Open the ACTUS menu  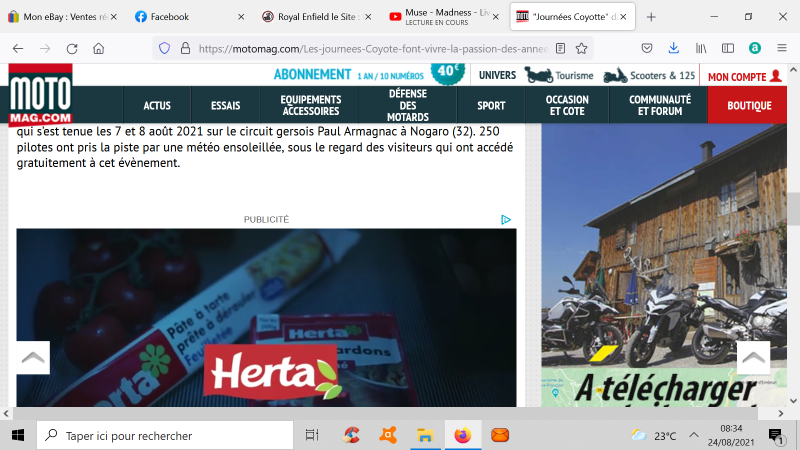157,106
